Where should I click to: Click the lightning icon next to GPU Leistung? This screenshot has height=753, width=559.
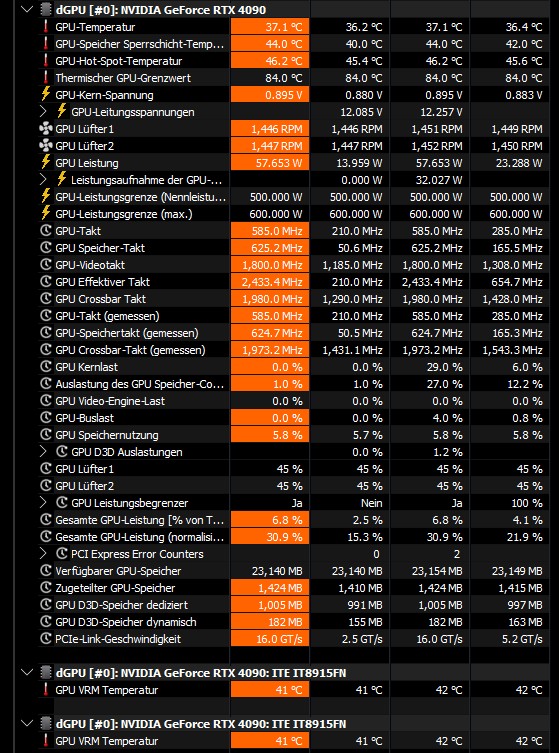point(46,162)
